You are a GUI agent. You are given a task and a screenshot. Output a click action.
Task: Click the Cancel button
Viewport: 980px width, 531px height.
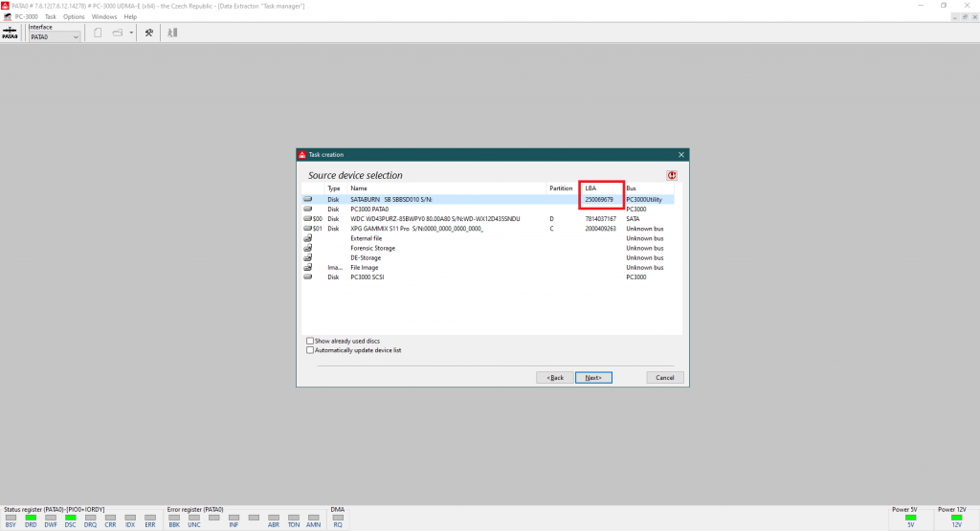(665, 378)
